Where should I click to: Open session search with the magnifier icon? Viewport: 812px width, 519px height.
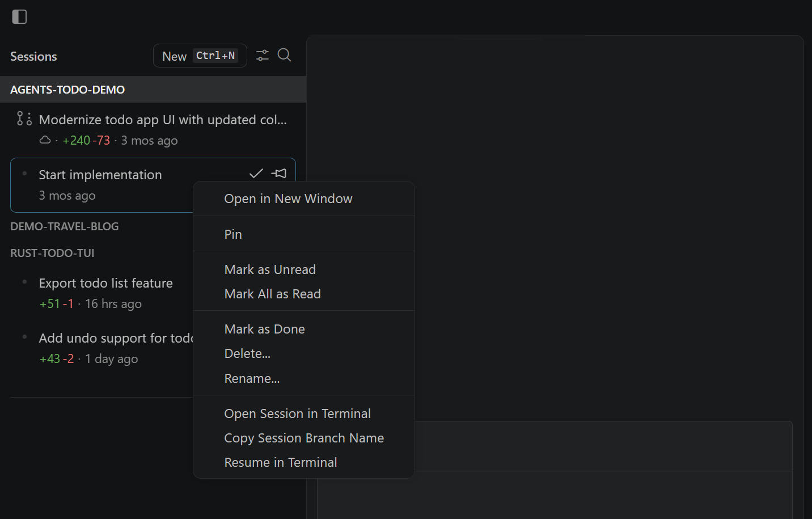(284, 55)
